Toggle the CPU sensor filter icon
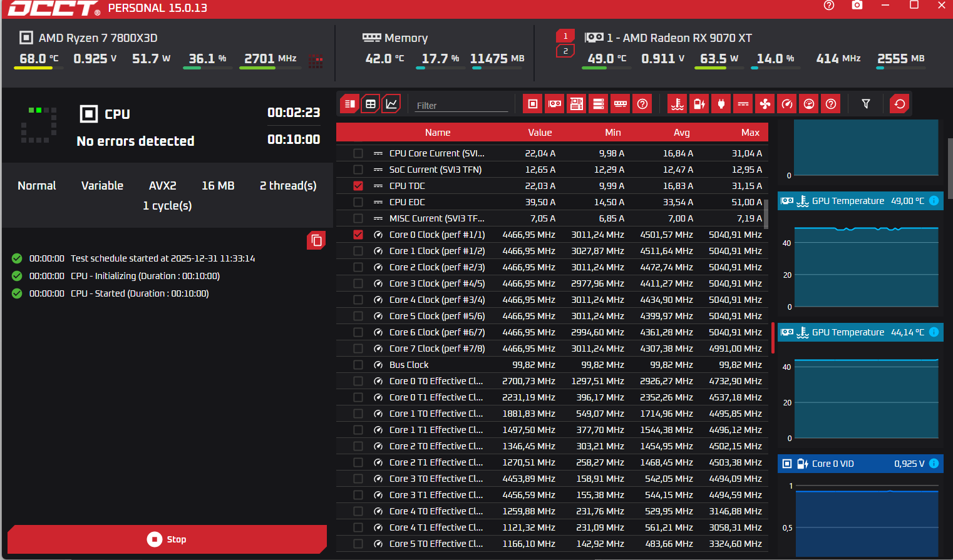Screen dimensions: 953x560 click(x=533, y=104)
